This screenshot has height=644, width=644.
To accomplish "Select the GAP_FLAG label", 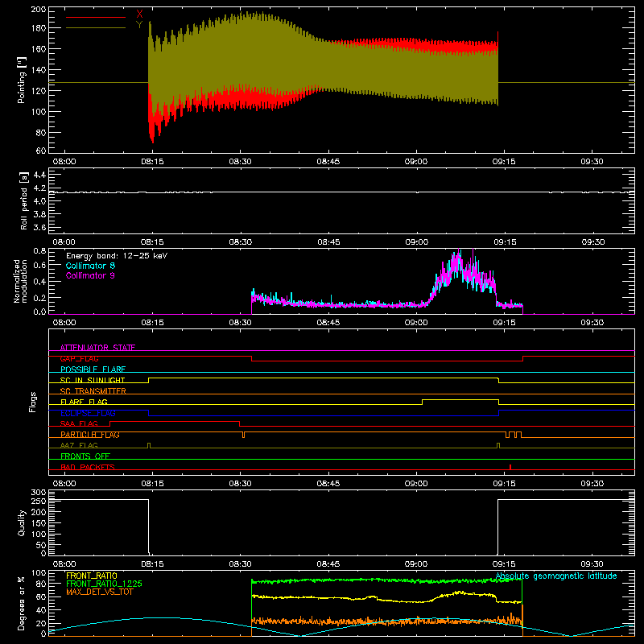I will 79,358.
